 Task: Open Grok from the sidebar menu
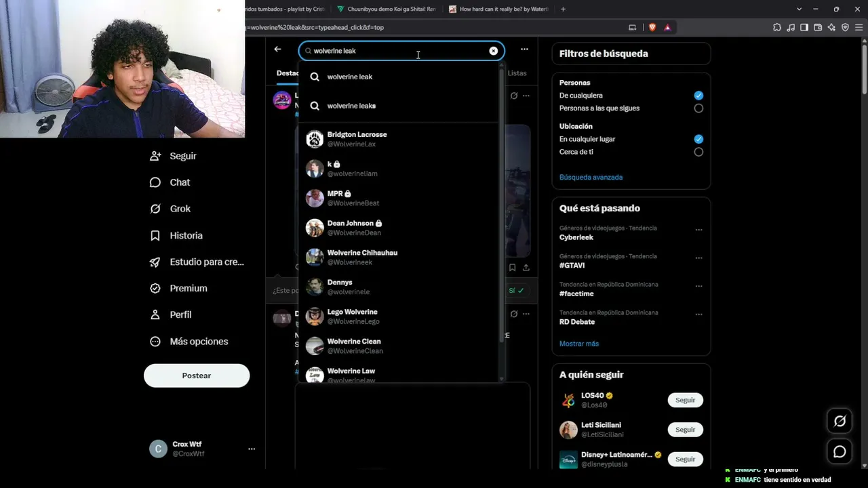(x=171, y=209)
